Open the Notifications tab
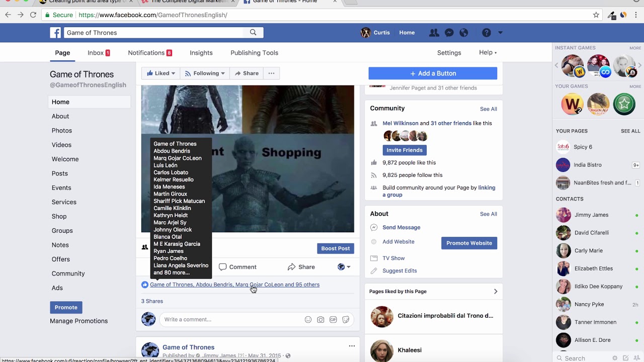 point(150,53)
